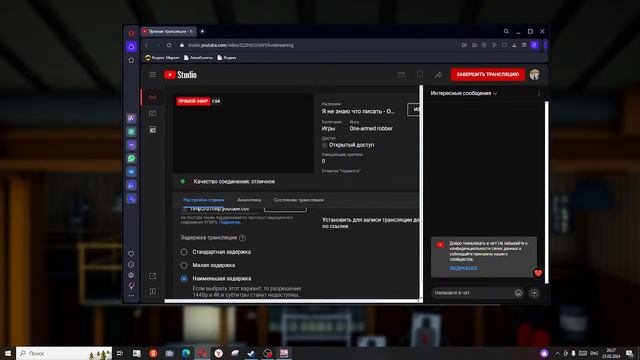
Task: Select the Webcam camera icon in Studio sidebar
Action: pos(152,113)
